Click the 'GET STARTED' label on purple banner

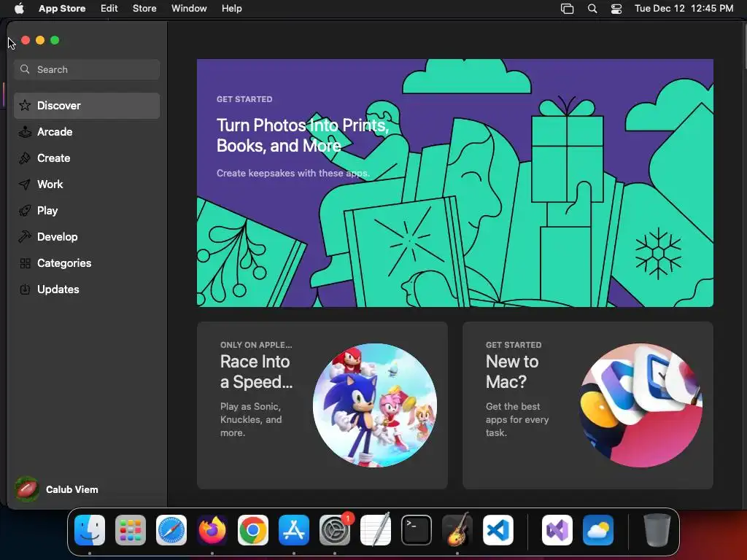[x=244, y=99]
